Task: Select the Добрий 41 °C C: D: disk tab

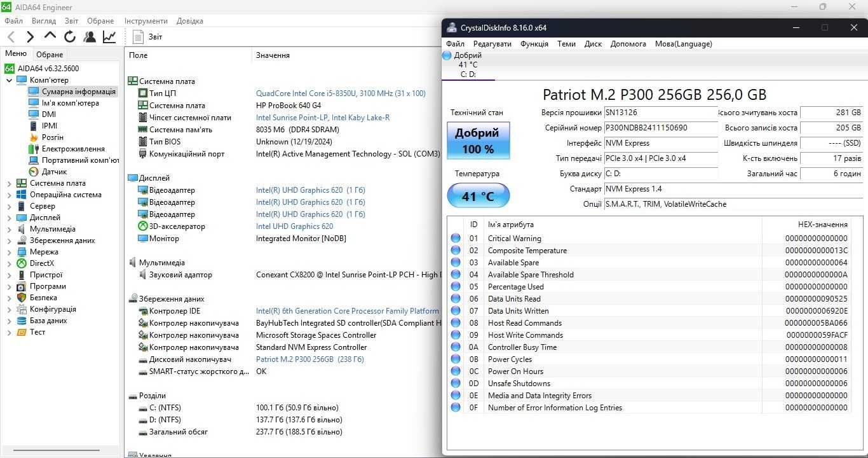Action: click(469, 65)
